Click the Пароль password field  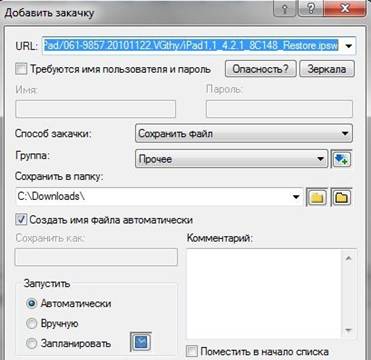pos(279,109)
